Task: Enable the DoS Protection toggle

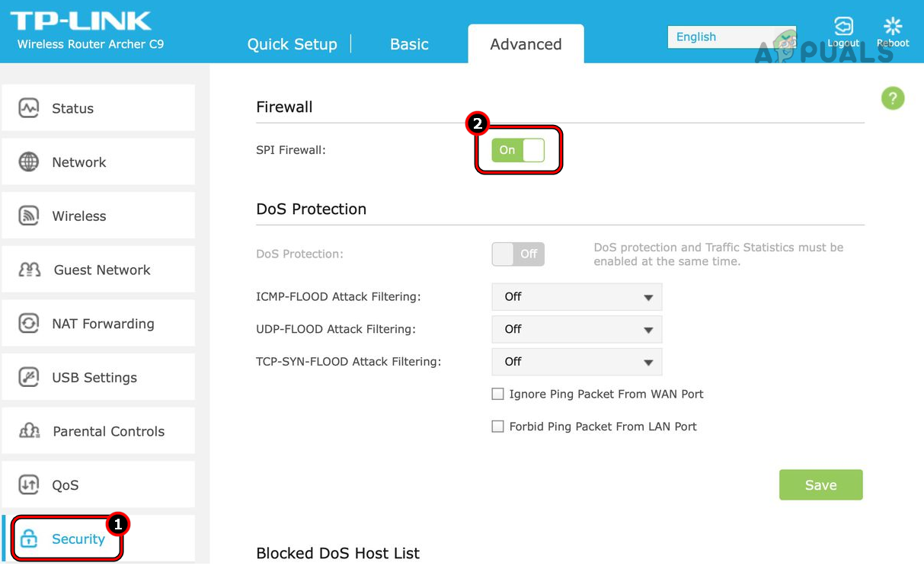Action: [517, 254]
